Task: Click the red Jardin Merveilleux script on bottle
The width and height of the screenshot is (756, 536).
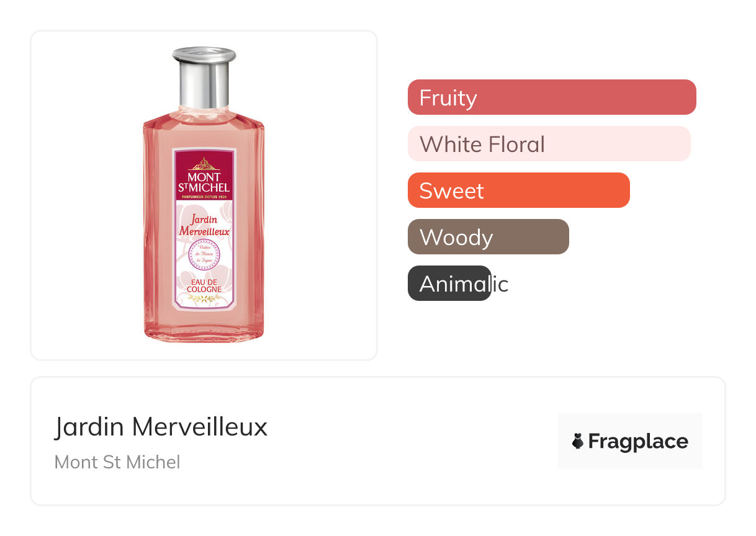Action: tap(204, 225)
